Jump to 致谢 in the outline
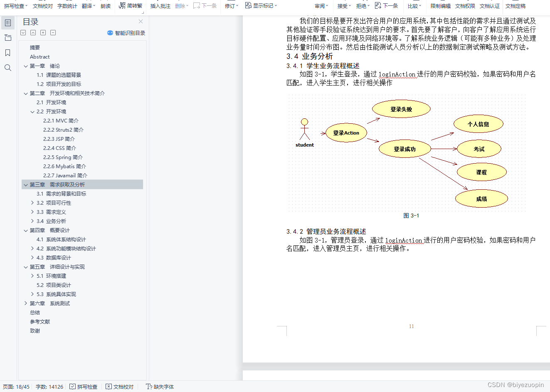550x392 pixels. pyautogui.click(x=35, y=331)
